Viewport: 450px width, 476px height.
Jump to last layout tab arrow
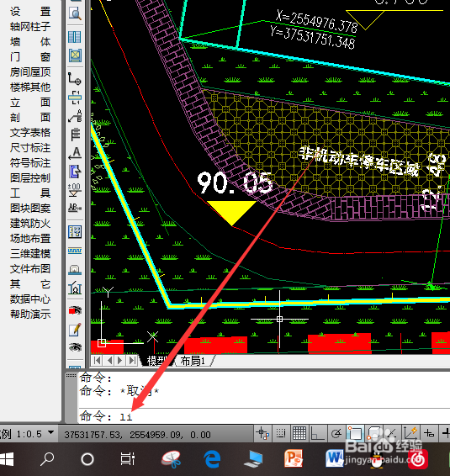coord(132,361)
